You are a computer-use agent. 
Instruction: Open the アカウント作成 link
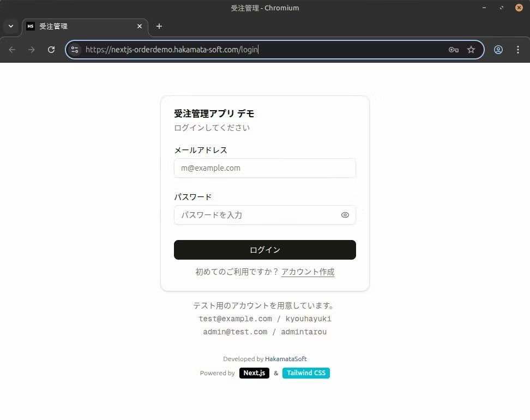pyautogui.click(x=308, y=272)
